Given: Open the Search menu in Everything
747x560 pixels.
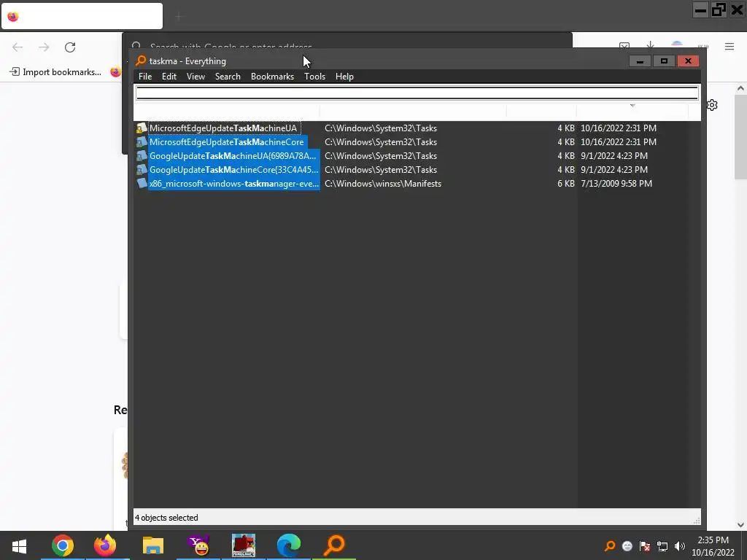Looking at the screenshot, I should coord(228,76).
